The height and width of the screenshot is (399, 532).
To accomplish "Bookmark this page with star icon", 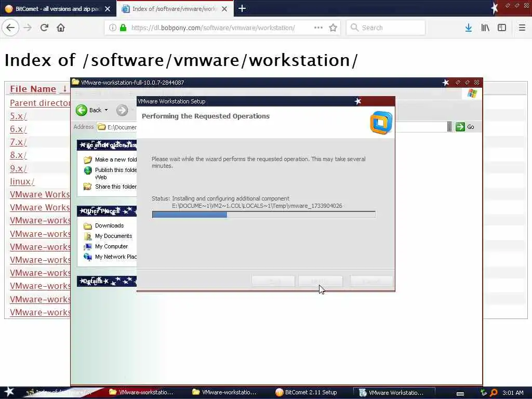I will tap(333, 28).
